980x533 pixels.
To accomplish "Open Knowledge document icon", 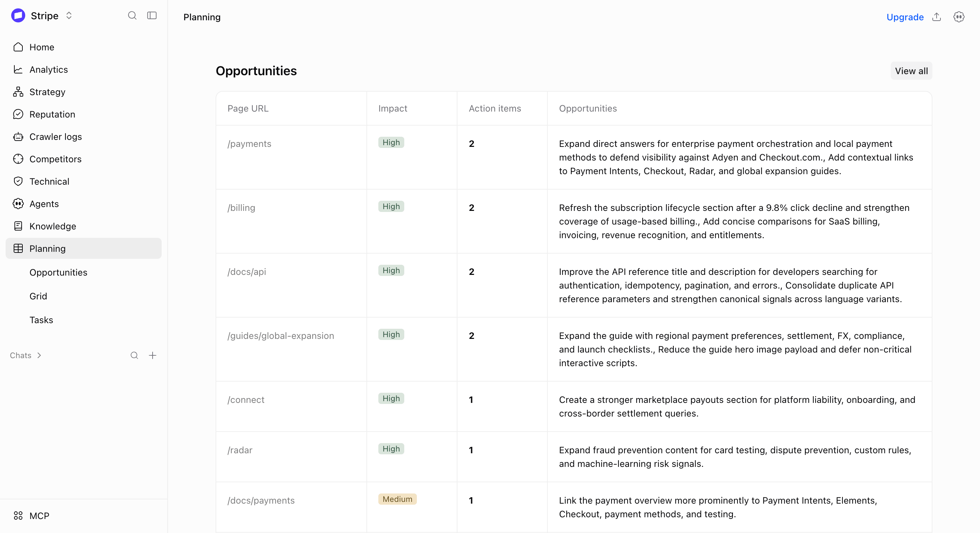I will [18, 226].
